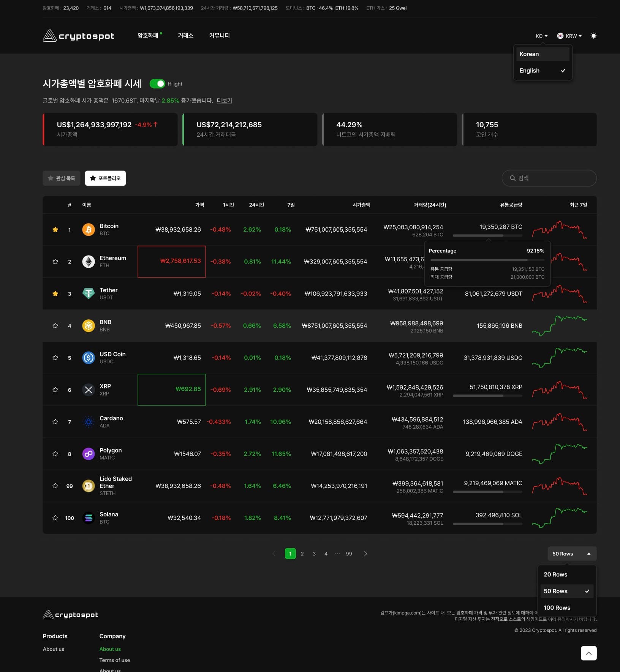620x672 pixels.
Task: Choose 50 Rows per page
Action: click(566, 591)
